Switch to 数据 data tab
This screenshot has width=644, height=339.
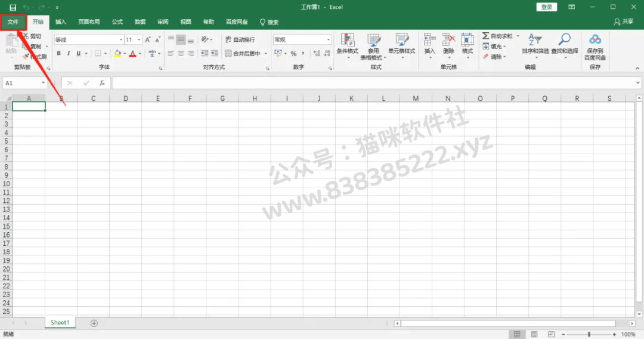[x=140, y=22]
